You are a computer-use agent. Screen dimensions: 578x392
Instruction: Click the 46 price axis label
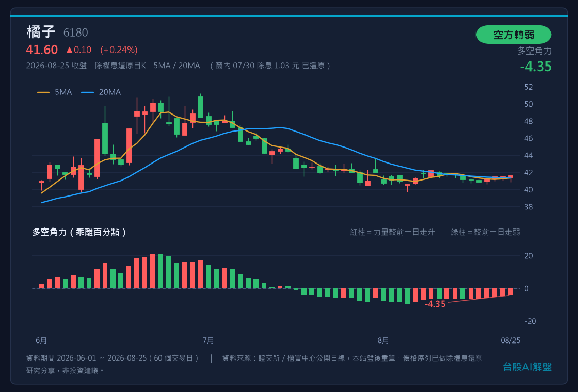[x=528, y=138]
